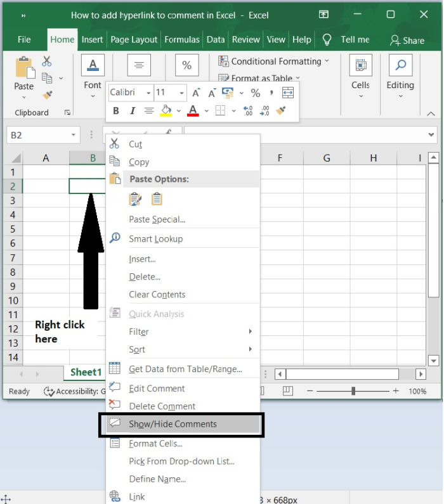Click the Sheet1 tab
The height and width of the screenshot is (504, 444).
click(86, 372)
